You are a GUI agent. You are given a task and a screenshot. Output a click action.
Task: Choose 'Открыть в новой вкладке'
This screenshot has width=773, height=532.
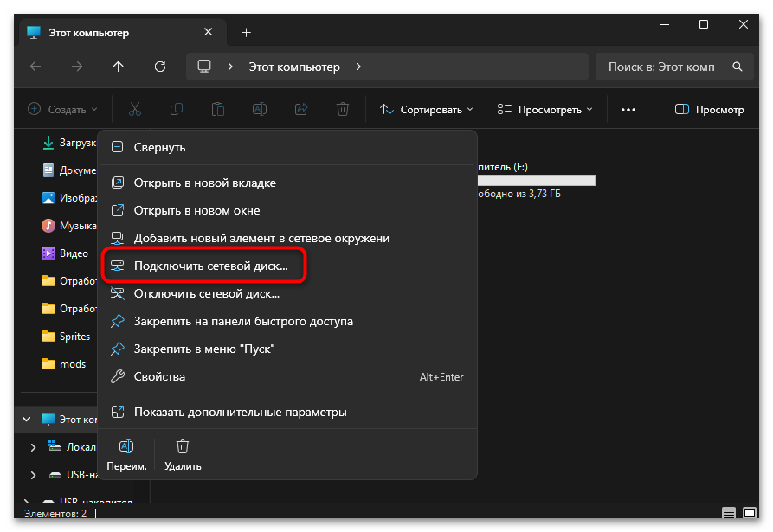tap(288, 183)
